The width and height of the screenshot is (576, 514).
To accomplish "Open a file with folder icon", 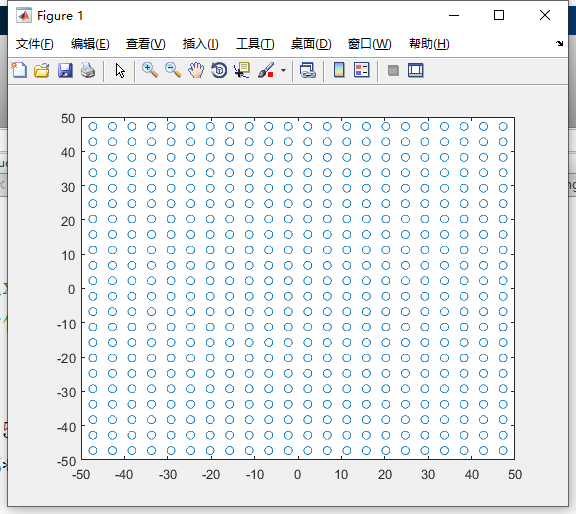I will click(x=42, y=70).
